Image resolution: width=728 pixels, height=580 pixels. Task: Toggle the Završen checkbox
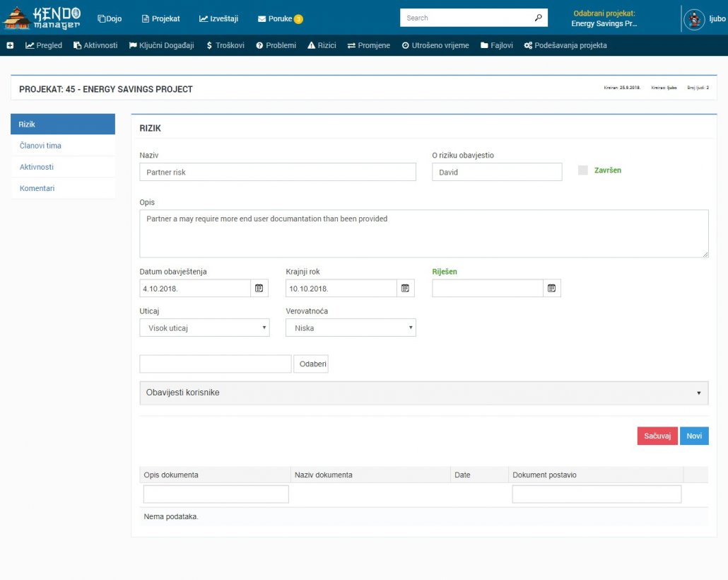point(582,170)
